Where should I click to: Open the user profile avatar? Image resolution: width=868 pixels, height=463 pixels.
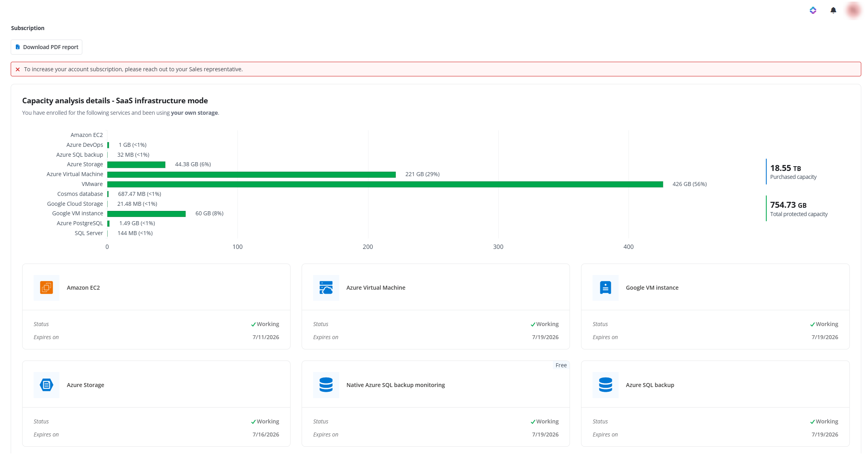pos(853,10)
